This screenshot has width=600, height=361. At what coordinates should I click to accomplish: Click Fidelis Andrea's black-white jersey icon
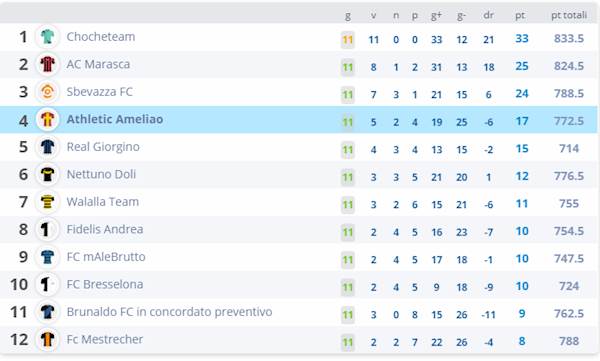pos(47,229)
